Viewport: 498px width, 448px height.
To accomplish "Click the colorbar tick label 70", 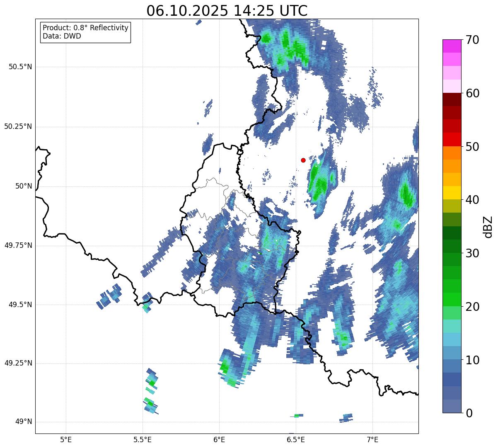I will (472, 40).
